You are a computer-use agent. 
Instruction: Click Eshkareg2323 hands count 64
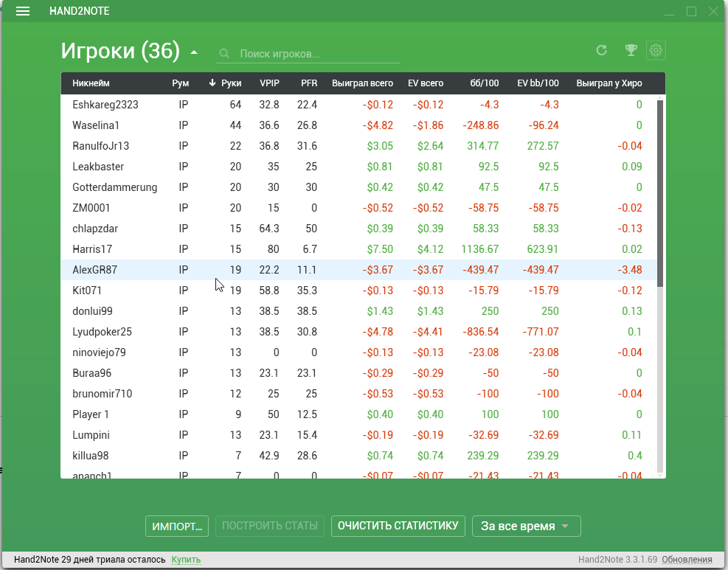tap(235, 105)
